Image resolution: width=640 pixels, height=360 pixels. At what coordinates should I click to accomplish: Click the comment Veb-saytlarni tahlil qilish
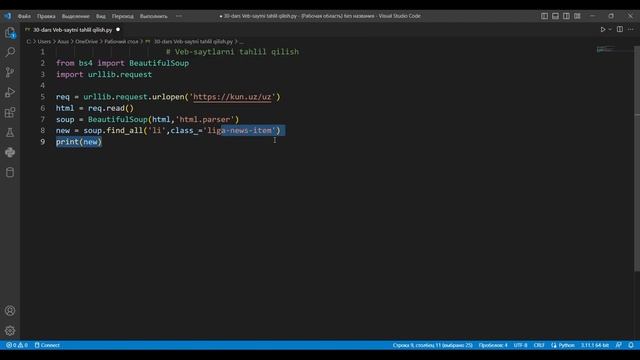(x=232, y=52)
